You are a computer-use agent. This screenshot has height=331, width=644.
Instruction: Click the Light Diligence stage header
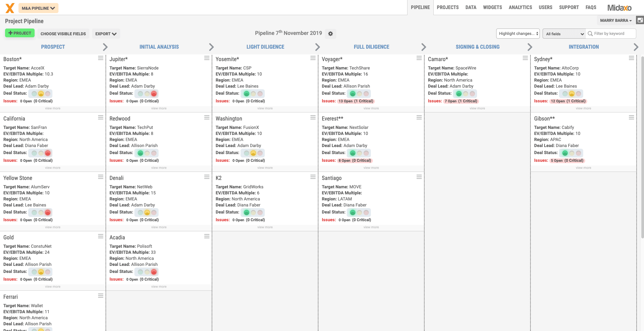click(265, 47)
